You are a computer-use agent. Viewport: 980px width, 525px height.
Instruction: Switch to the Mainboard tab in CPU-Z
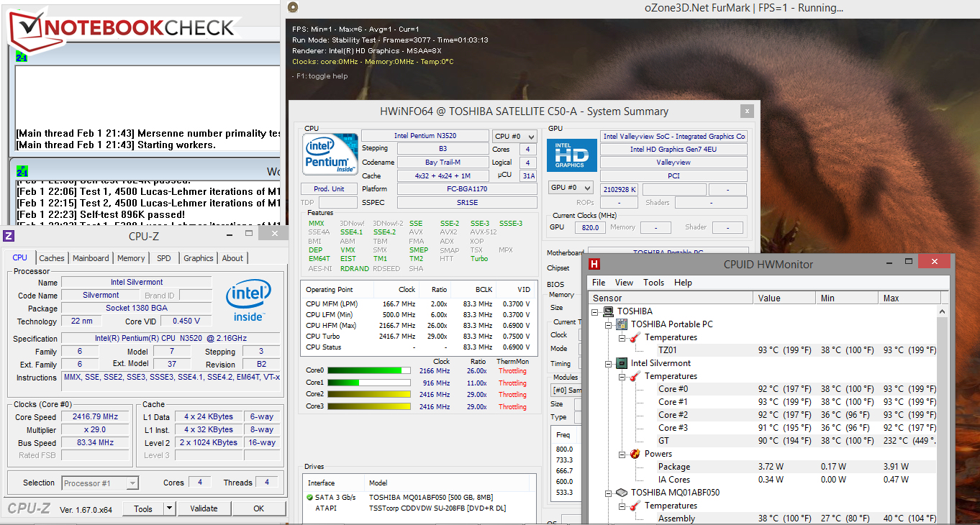click(91, 258)
